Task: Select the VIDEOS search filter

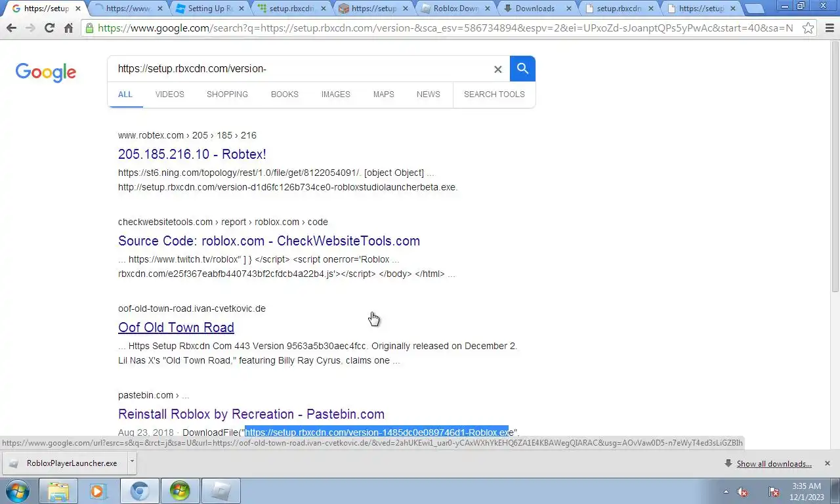Action: click(x=170, y=94)
